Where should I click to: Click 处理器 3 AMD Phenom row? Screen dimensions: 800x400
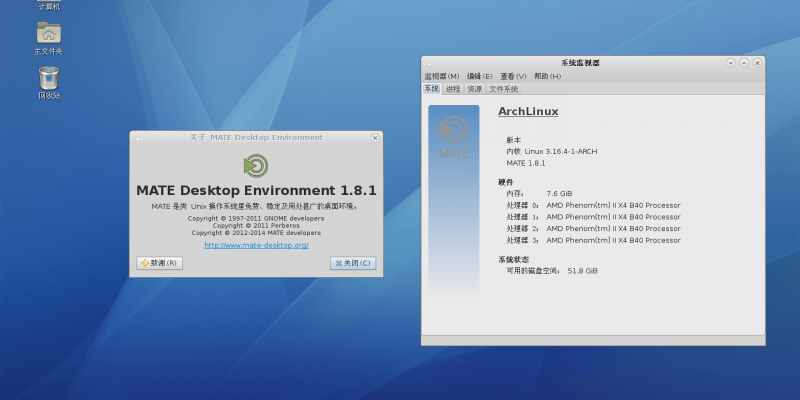click(x=593, y=240)
